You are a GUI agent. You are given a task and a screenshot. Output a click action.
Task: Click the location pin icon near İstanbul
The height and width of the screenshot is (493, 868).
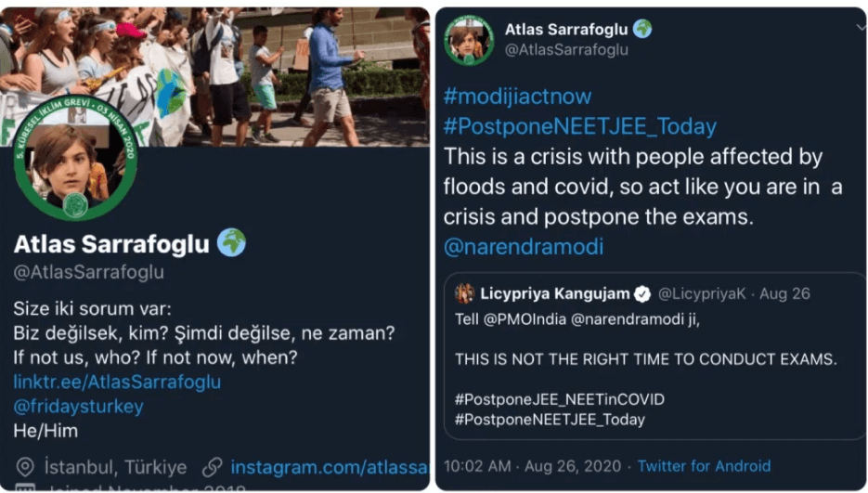pyautogui.click(x=26, y=467)
